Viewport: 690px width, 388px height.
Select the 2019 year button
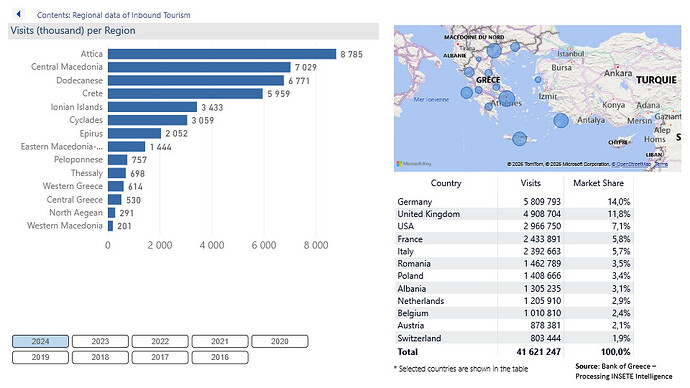(40, 357)
